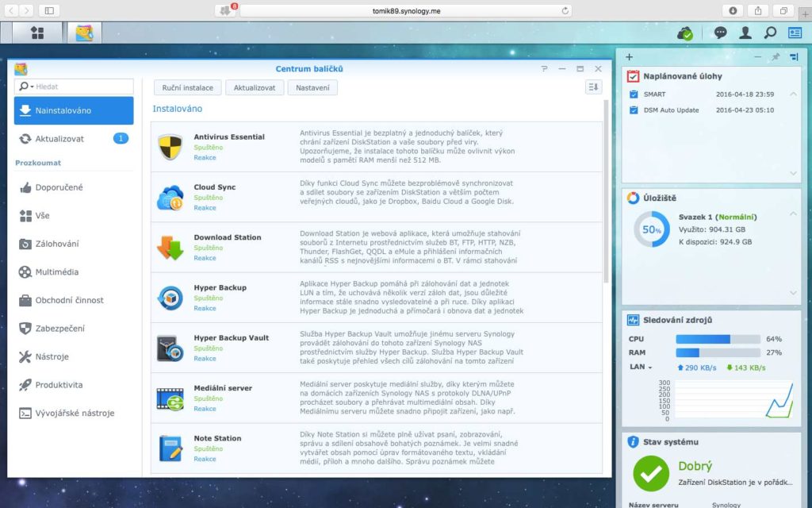Image resolution: width=812 pixels, height=508 pixels.
Task: Open the Zálohování category
Action: [x=74, y=244]
